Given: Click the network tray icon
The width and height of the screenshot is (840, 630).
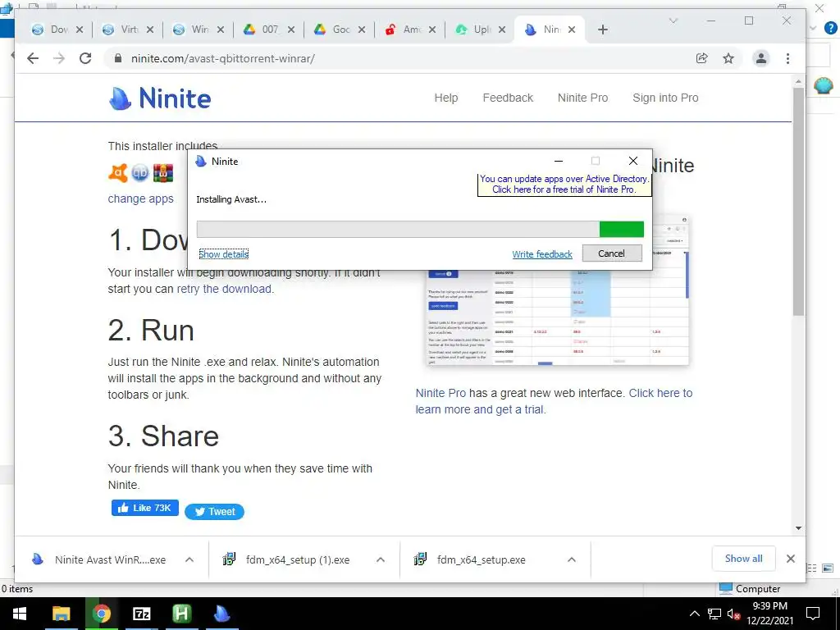Looking at the screenshot, I should [x=714, y=614].
